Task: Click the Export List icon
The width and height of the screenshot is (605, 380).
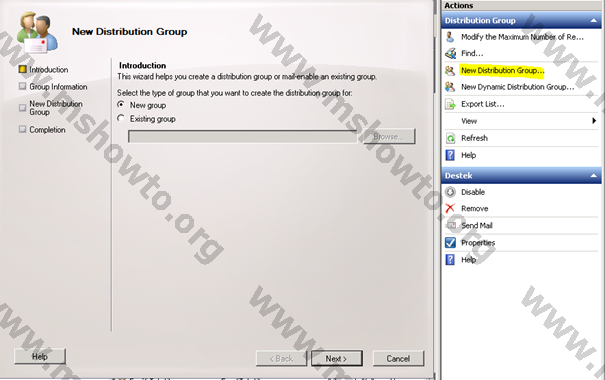Action: tap(450, 104)
